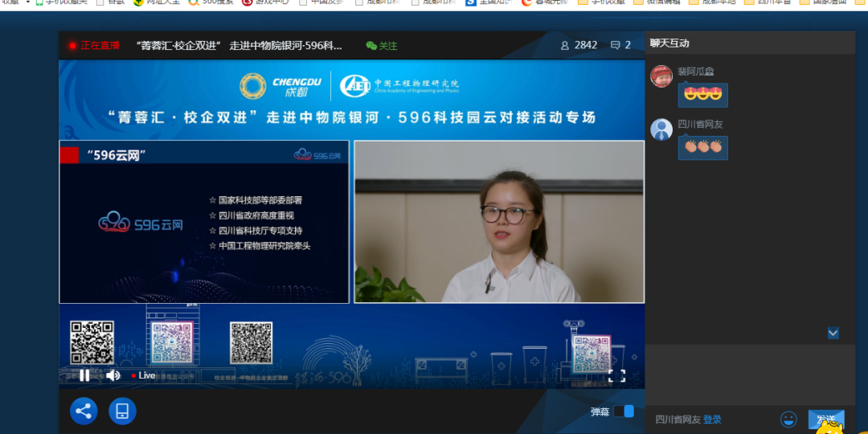Open the emoji picker smiley icon
The width and height of the screenshot is (868, 434).
pos(788,420)
